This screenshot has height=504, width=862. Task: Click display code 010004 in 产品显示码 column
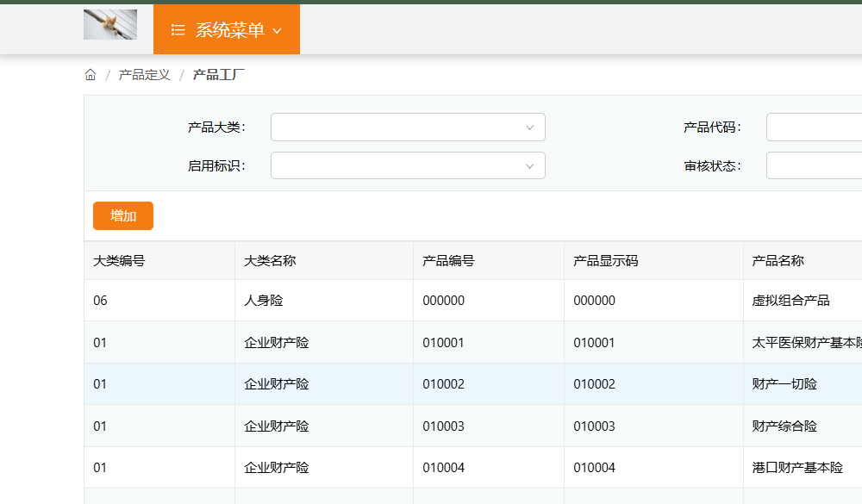[x=594, y=468]
